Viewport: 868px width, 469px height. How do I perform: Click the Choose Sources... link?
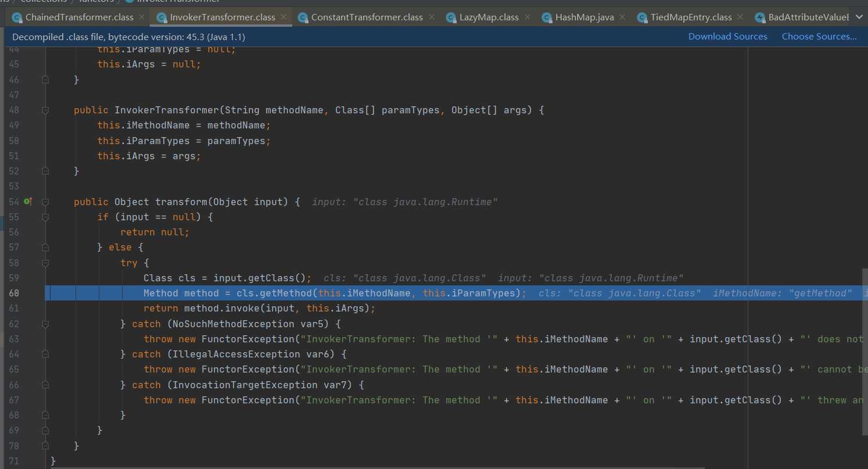(x=819, y=36)
